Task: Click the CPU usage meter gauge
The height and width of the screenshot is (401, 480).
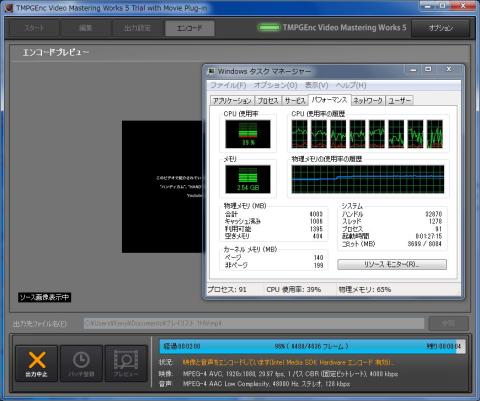Action: tap(248, 134)
